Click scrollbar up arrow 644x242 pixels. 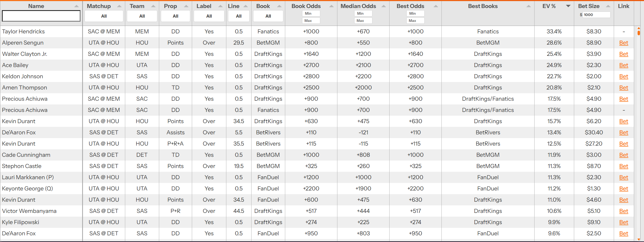coord(639,28)
